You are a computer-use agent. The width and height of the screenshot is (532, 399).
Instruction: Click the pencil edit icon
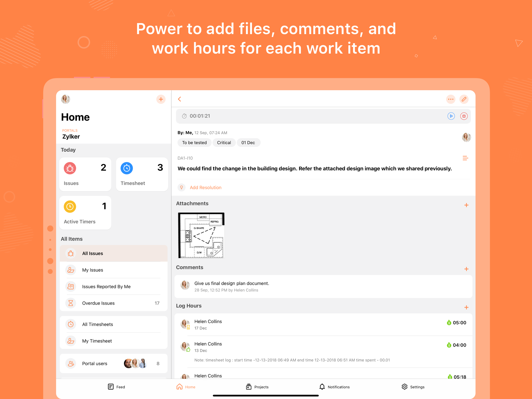point(464,99)
